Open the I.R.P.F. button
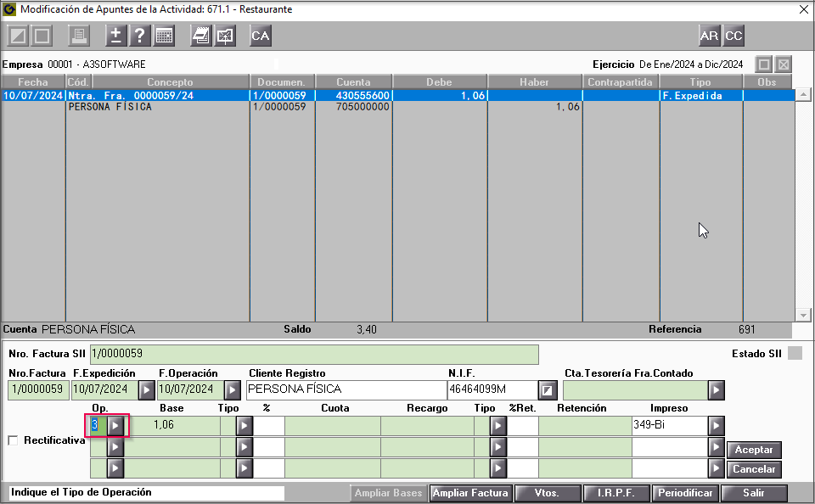The width and height of the screenshot is (815, 504). tap(616, 493)
